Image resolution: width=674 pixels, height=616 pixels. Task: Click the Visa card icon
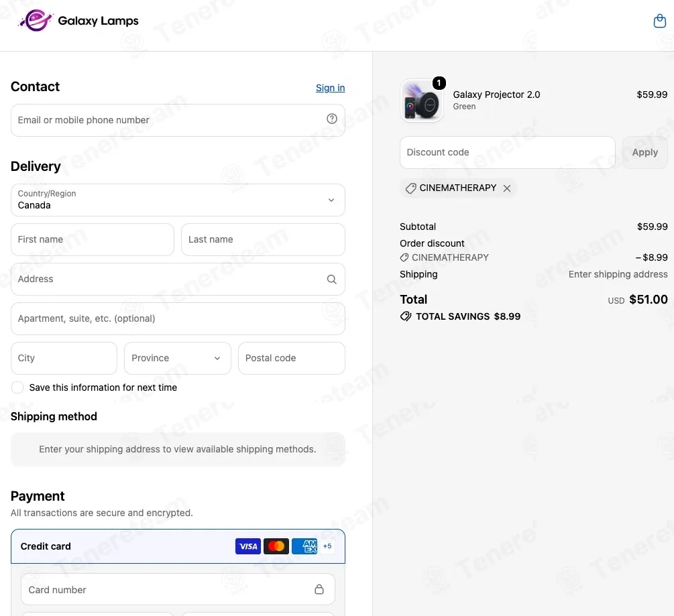248,546
